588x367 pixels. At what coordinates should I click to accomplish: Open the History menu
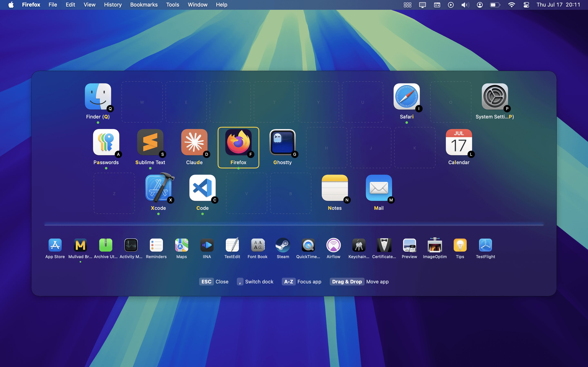tap(113, 5)
